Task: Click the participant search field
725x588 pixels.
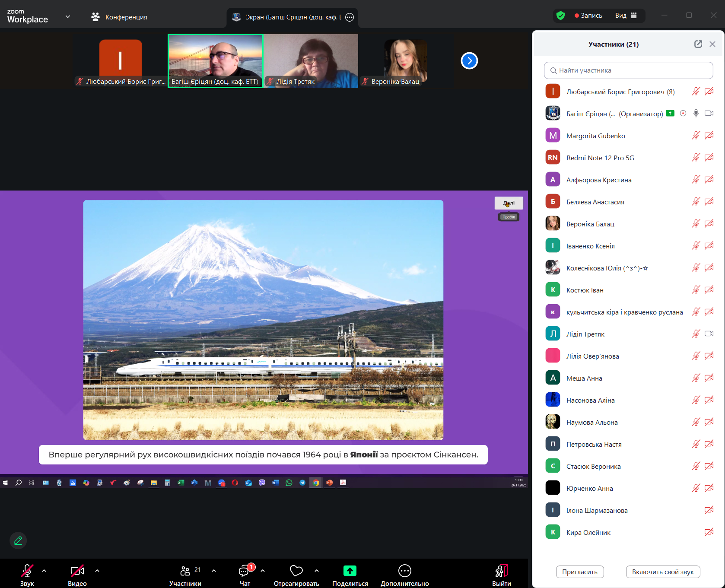Action: 628,70
